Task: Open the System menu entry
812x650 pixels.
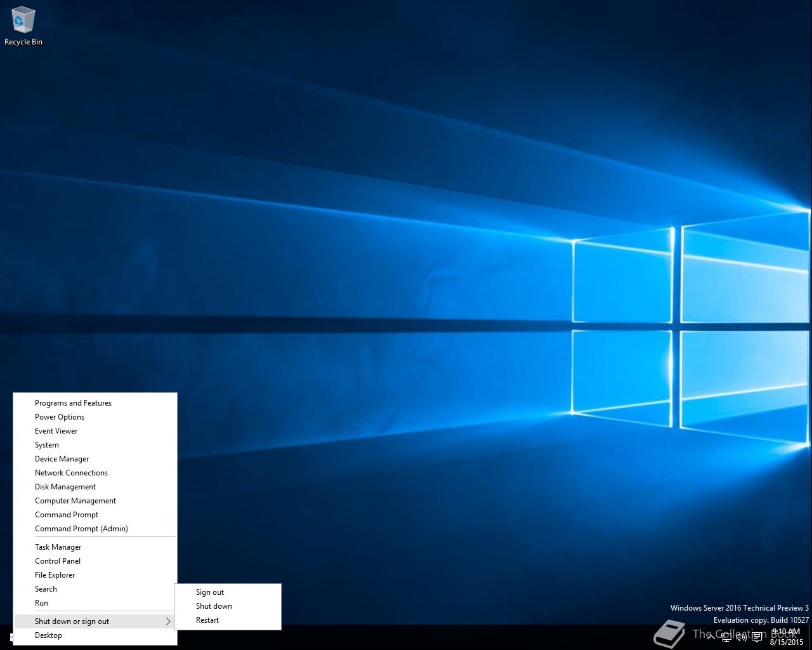Action: 95,445
